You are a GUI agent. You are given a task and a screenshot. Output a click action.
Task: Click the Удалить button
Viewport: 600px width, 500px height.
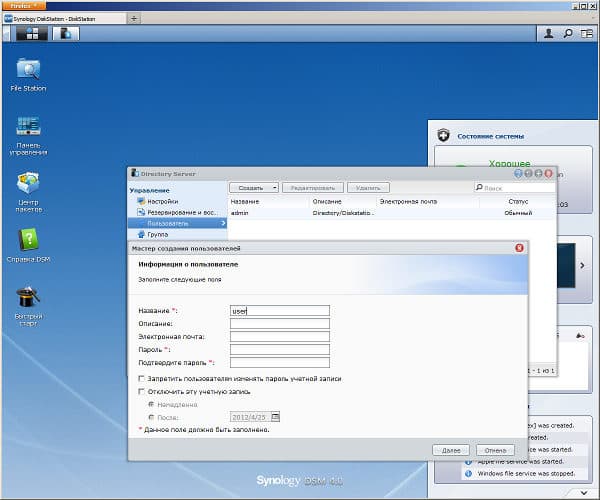(x=368, y=188)
